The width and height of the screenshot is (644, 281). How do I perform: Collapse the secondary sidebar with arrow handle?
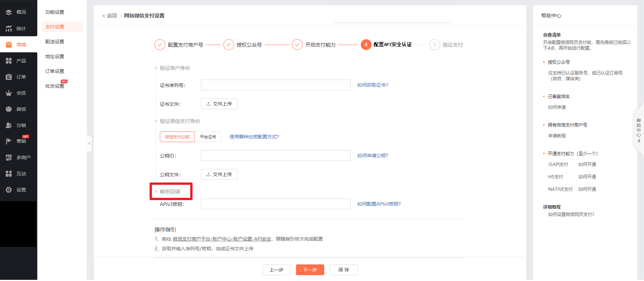(89, 143)
